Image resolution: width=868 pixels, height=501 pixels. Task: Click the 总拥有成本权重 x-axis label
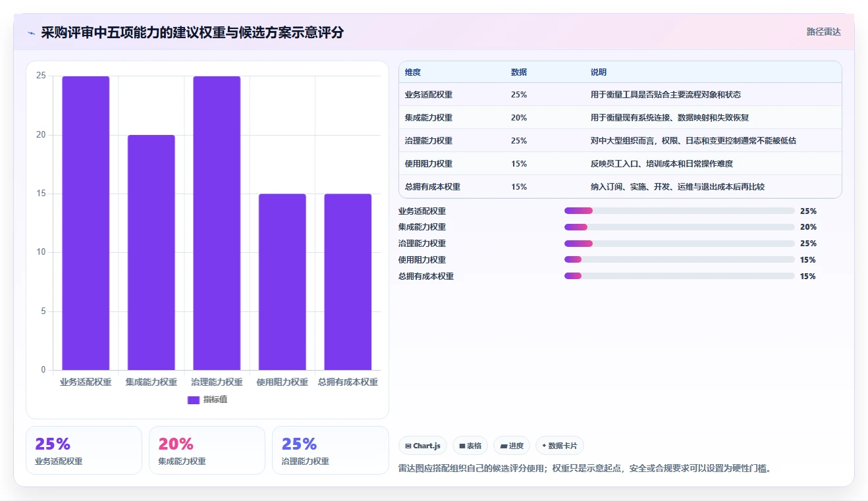tap(348, 382)
